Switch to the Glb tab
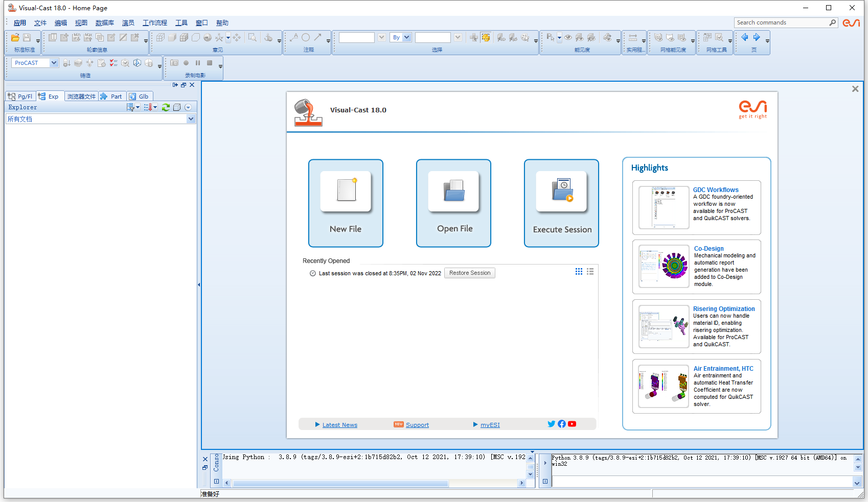Viewport: 868px width, 502px height. (139, 97)
